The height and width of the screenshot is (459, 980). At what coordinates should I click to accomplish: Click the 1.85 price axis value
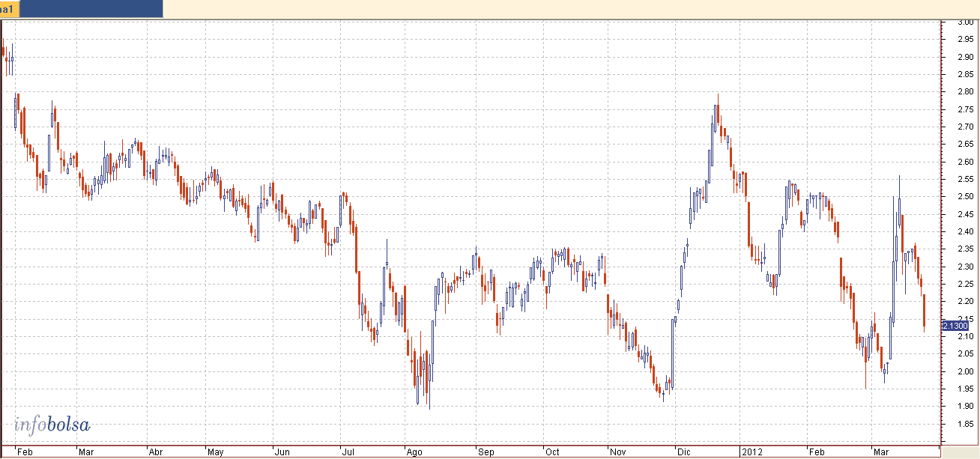tap(966, 424)
